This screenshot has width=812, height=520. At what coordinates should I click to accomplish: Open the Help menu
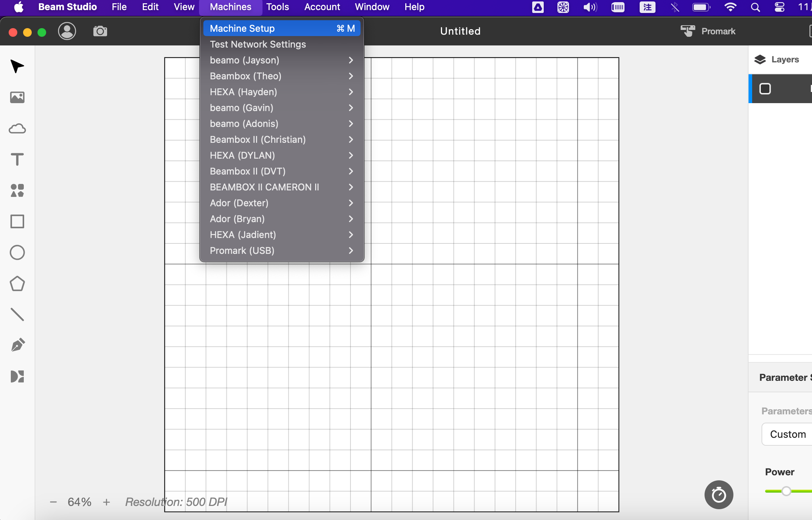pos(414,7)
